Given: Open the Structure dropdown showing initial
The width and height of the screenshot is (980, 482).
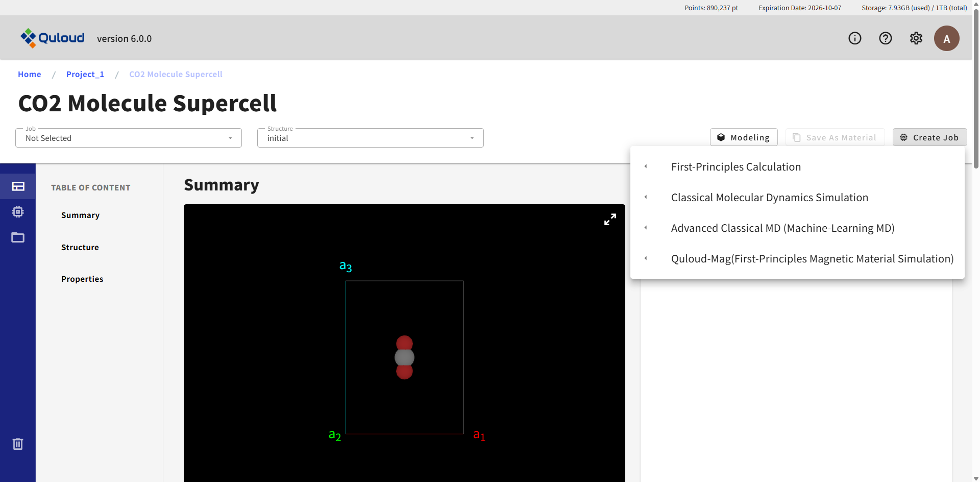Looking at the screenshot, I should tap(370, 138).
